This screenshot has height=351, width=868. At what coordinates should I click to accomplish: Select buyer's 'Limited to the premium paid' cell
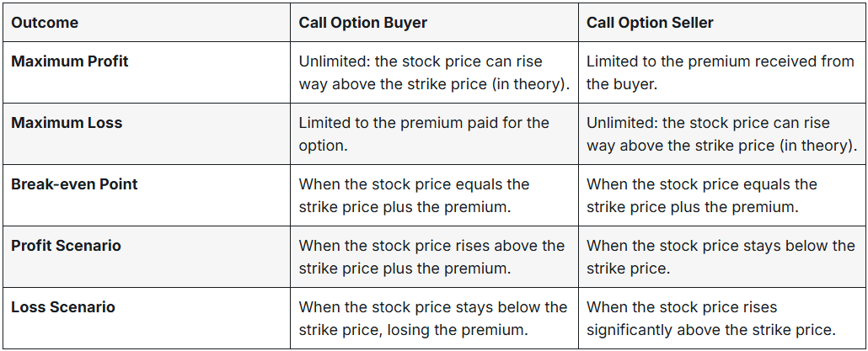coord(424,134)
